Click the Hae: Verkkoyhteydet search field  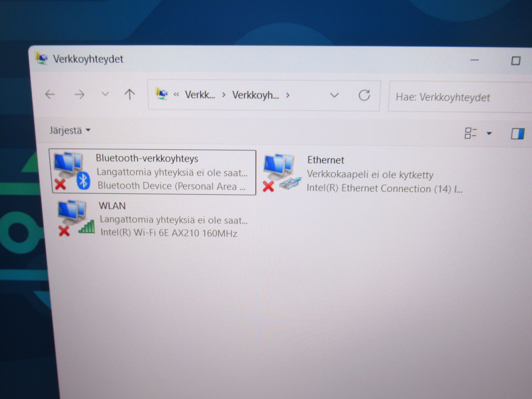pos(460,97)
